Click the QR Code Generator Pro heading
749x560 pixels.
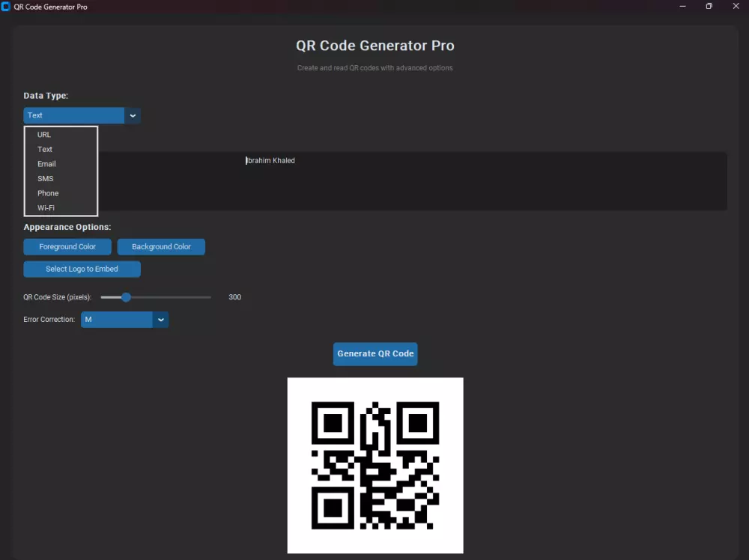(x=375, y=46)
